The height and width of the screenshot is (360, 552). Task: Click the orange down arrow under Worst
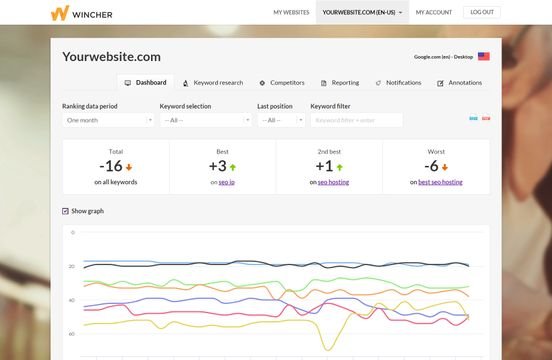pyautogui.click(x=445, y=167)
